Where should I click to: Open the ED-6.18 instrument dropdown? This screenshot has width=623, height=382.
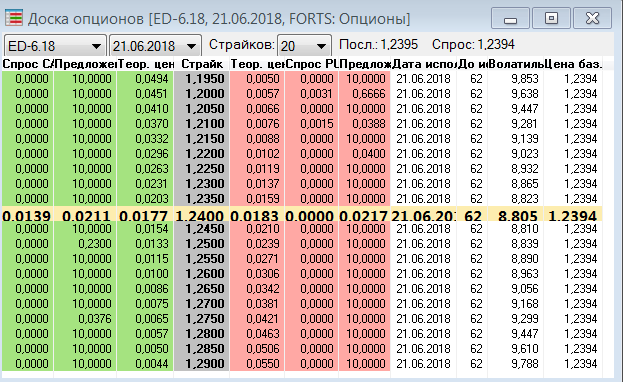click(55, 46)
